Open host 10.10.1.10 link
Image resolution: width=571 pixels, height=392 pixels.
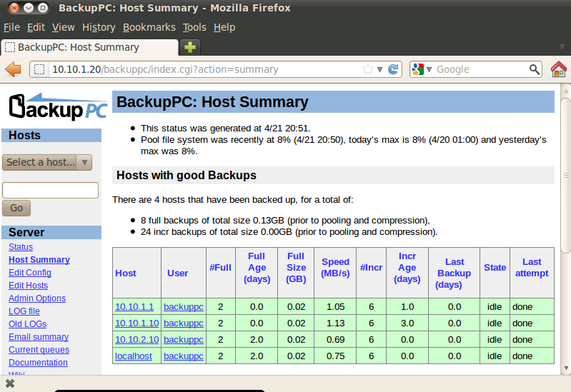137,323
